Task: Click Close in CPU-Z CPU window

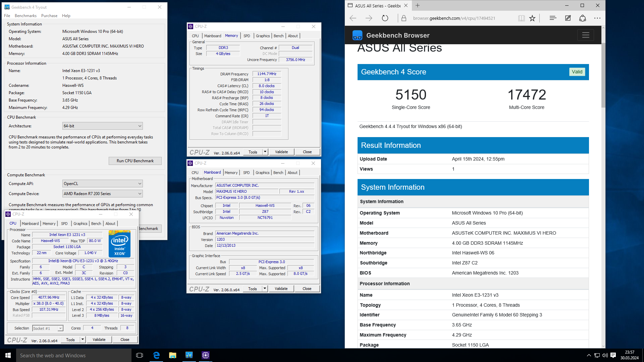Action: tap(125, 340)
